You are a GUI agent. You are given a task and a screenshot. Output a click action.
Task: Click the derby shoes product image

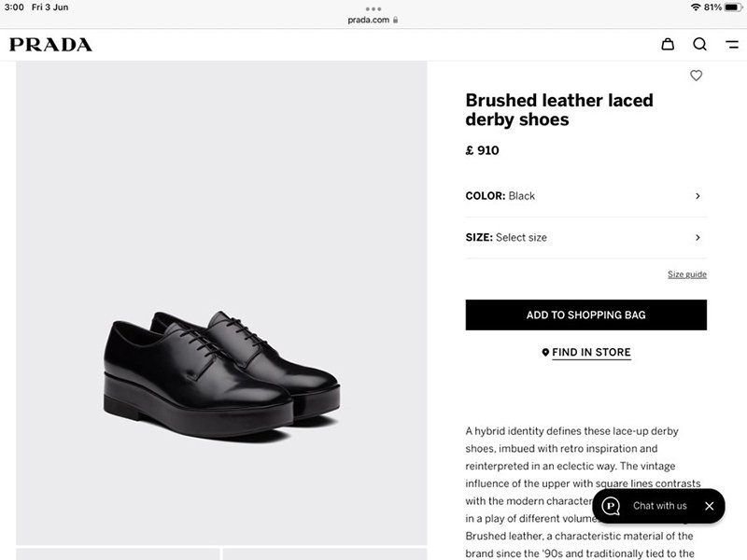(x=221, y=373)
